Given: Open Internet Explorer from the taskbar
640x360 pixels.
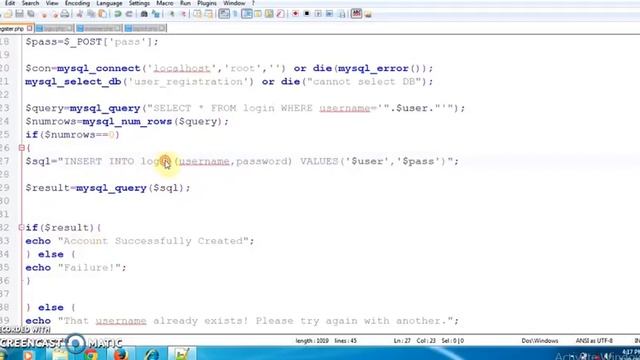Looking at the screenshot, I should pos(151,354).
